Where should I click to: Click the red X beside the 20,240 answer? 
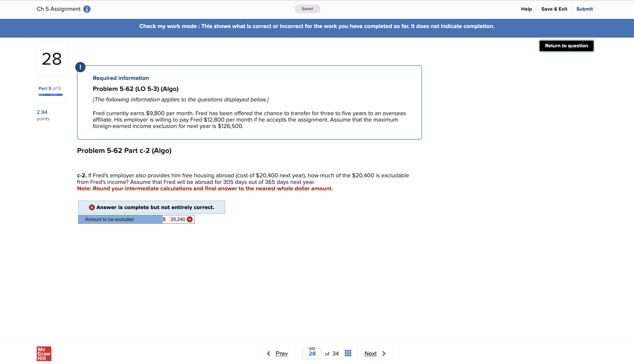(x=190, y=219)
